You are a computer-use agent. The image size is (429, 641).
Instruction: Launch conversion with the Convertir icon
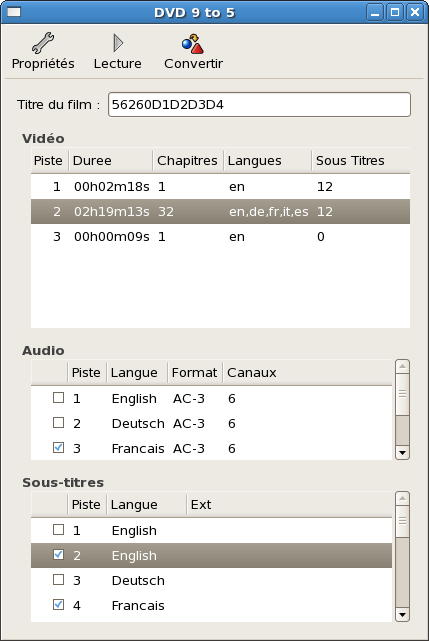pos(193,44)
